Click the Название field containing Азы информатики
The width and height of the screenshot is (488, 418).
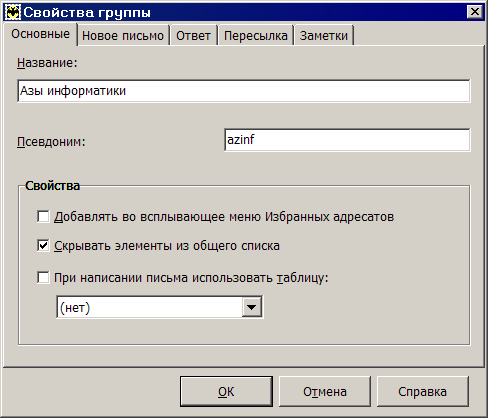[244, 91]
